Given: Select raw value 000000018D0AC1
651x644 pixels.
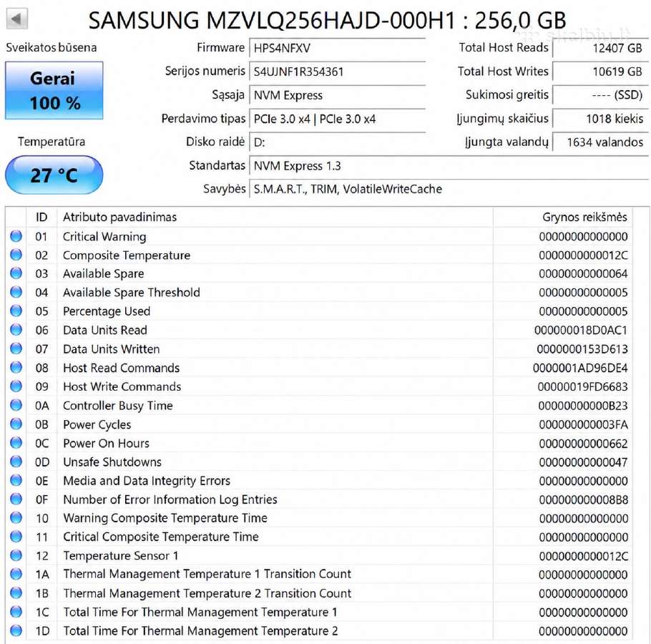Looking at the screenshot, I should pos(581,331).
